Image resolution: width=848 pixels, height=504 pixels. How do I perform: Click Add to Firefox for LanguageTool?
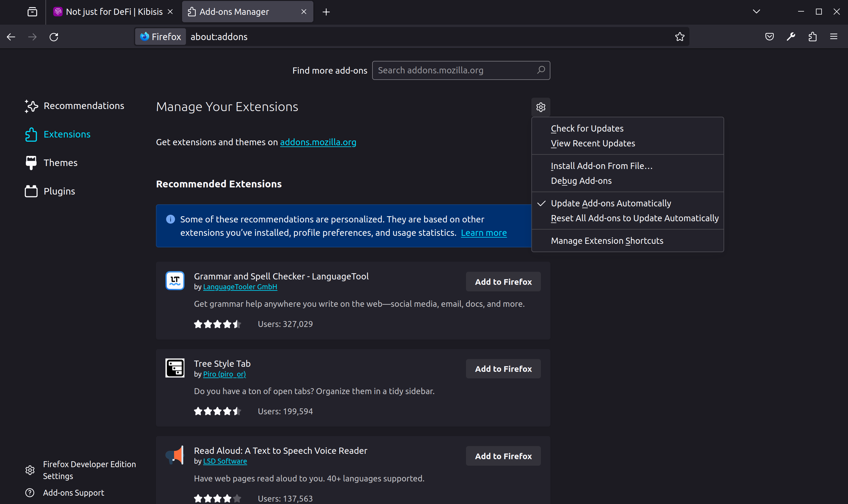(503, 281)
